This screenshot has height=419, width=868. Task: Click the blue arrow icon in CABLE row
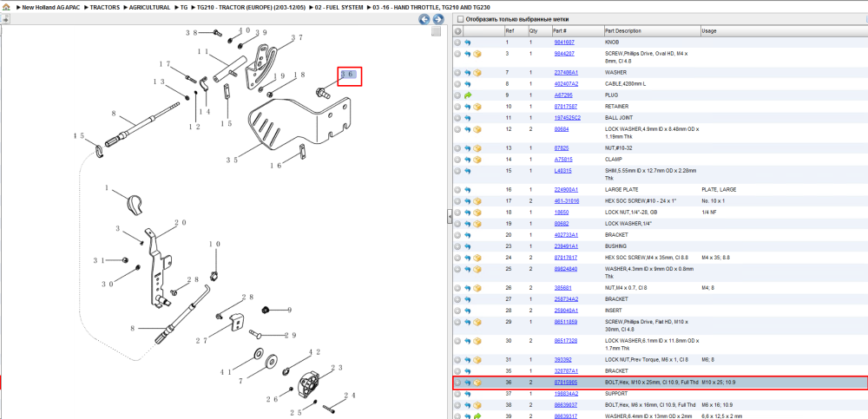click(468, 84)
